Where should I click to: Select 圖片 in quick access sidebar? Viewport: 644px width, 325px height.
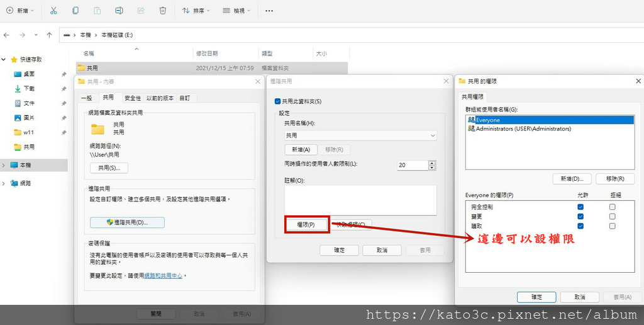tap(29, 118)
